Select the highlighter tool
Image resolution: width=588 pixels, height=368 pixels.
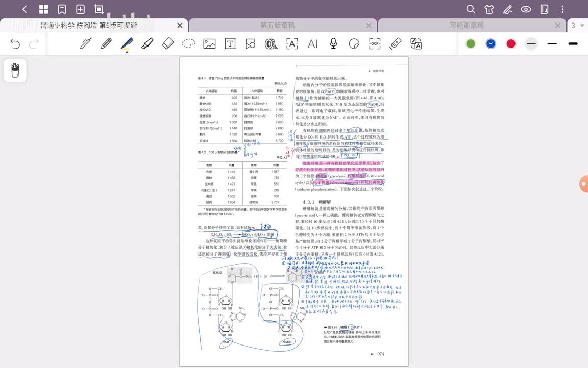pos(148,43)
